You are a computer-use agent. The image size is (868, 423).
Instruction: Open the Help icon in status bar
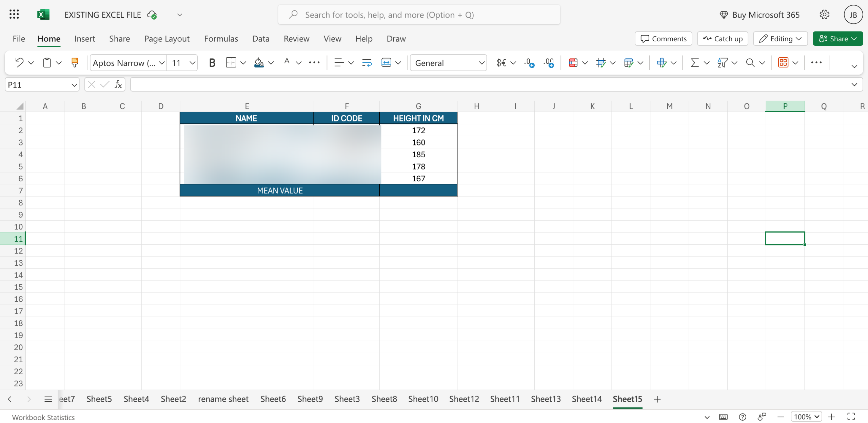[x=743, y=417]
